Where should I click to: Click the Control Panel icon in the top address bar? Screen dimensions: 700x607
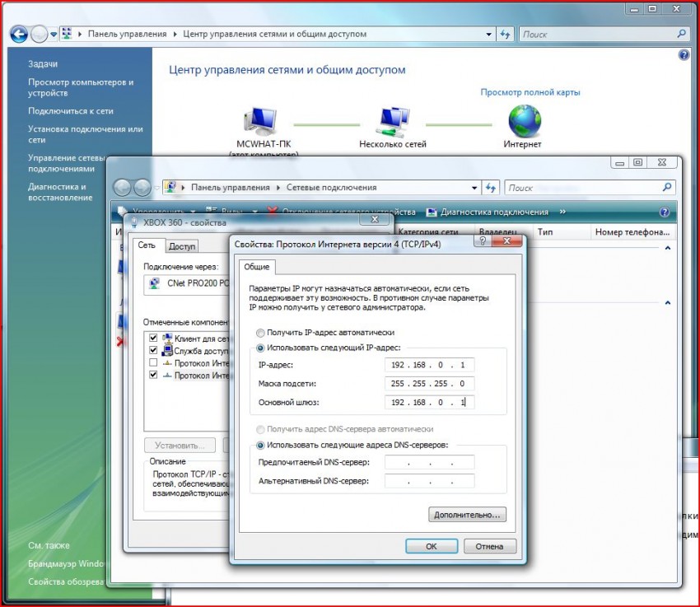tap(67, 34)
